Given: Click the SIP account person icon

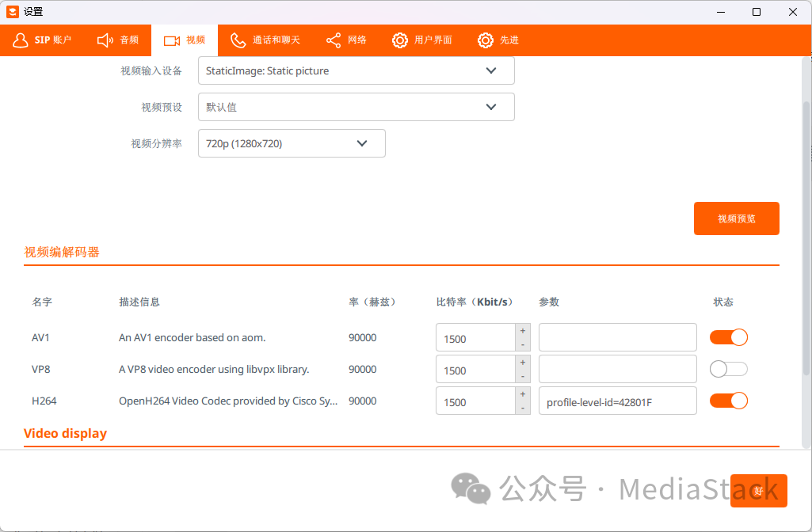Looking at the screenshot, I should 20,40.
